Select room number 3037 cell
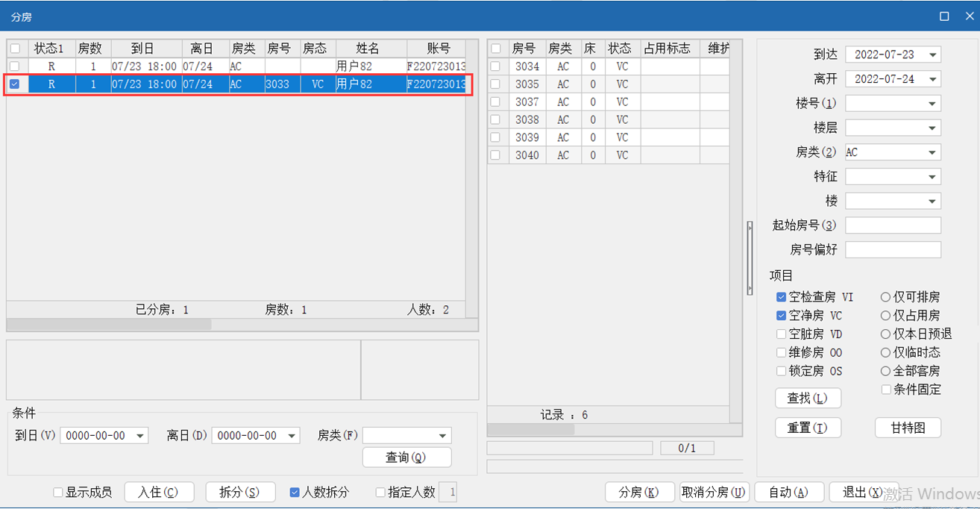This screenshot has width=980, height=509. coord(527,102)
